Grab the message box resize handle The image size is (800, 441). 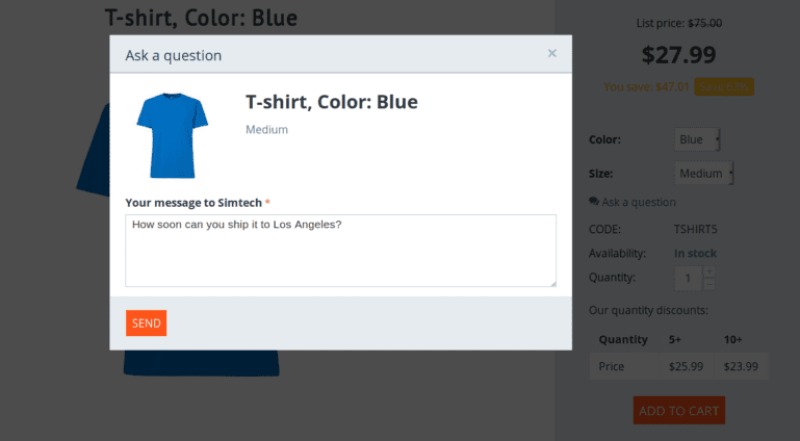point(551,283)
